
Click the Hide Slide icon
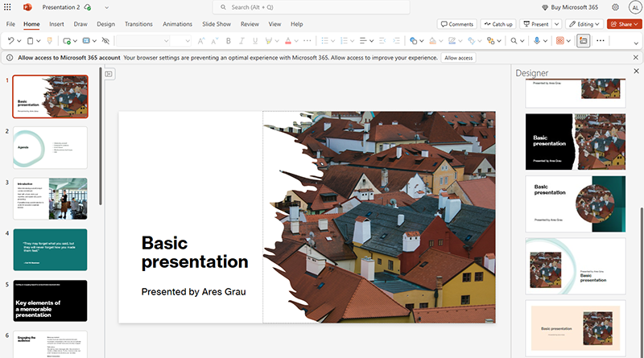pos(105,40)
